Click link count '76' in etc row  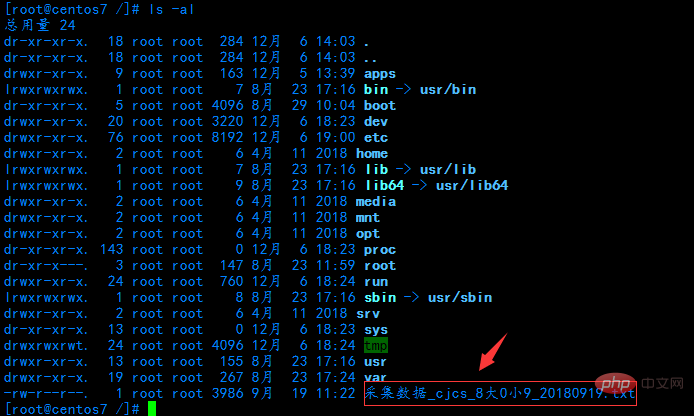(116, 137)
